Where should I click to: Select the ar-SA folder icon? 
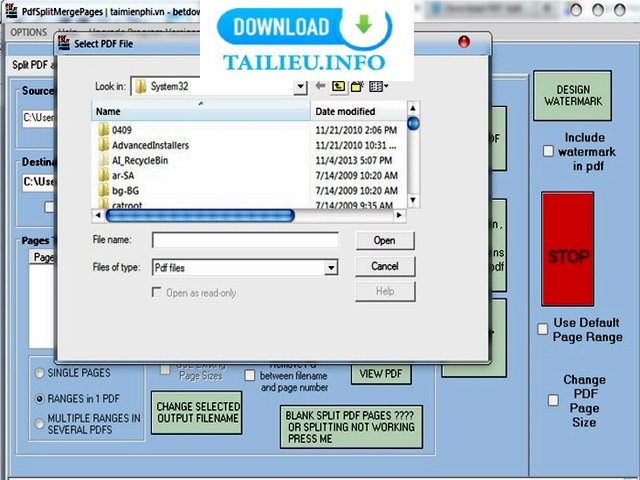pyautogui.click(x=104, y=176)
